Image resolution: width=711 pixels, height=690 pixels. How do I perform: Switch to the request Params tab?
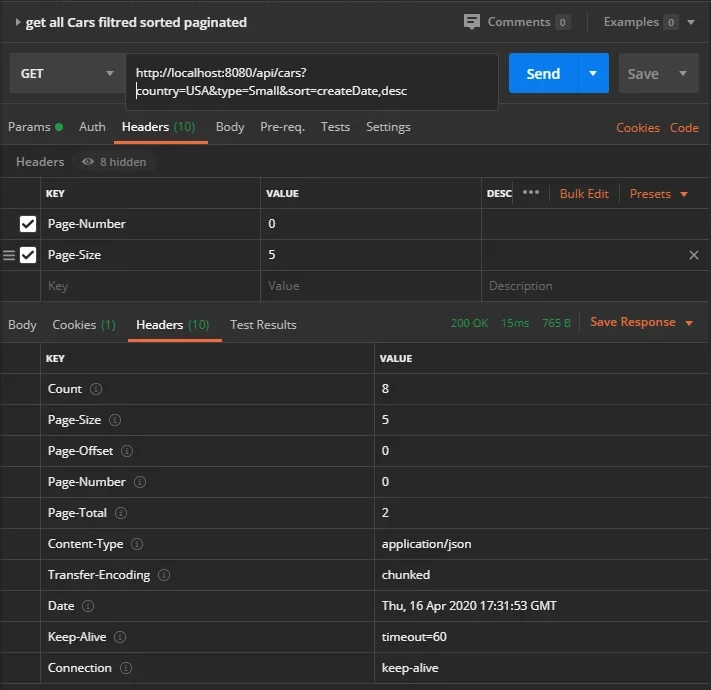coord(35,127)
